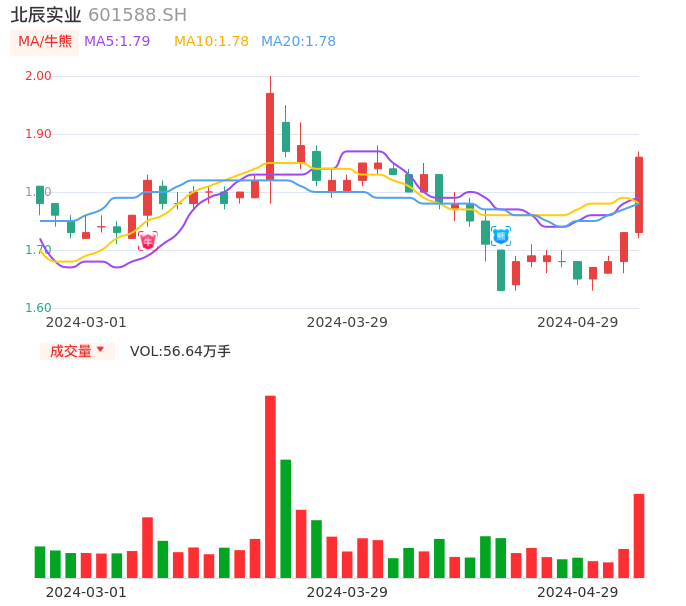Click the tallest green volume bar

286,518
